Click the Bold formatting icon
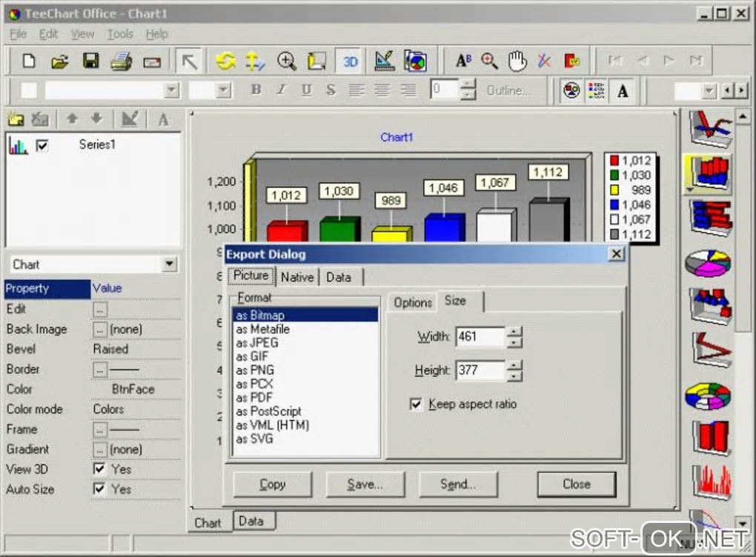Screen dimensions: 756x557 256,90
